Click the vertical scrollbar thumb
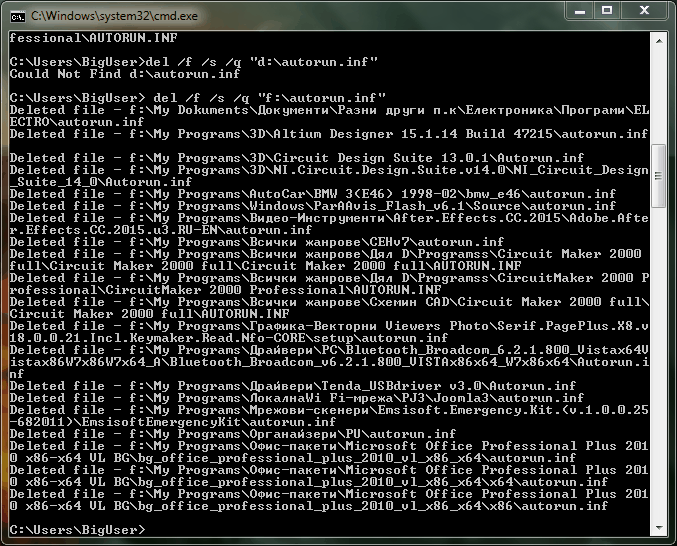 point(659,176)
